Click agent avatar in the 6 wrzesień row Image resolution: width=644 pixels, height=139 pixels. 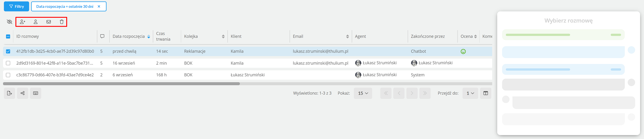pos(358,75)
